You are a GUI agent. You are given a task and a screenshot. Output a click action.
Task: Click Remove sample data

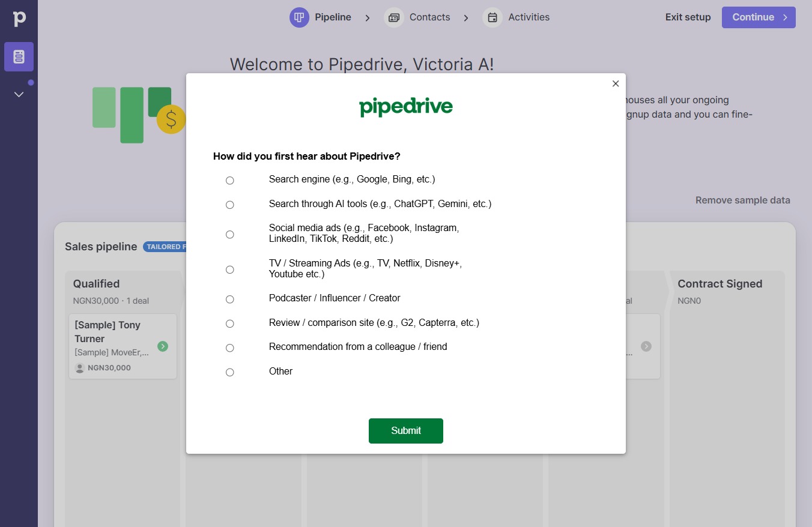742,200
